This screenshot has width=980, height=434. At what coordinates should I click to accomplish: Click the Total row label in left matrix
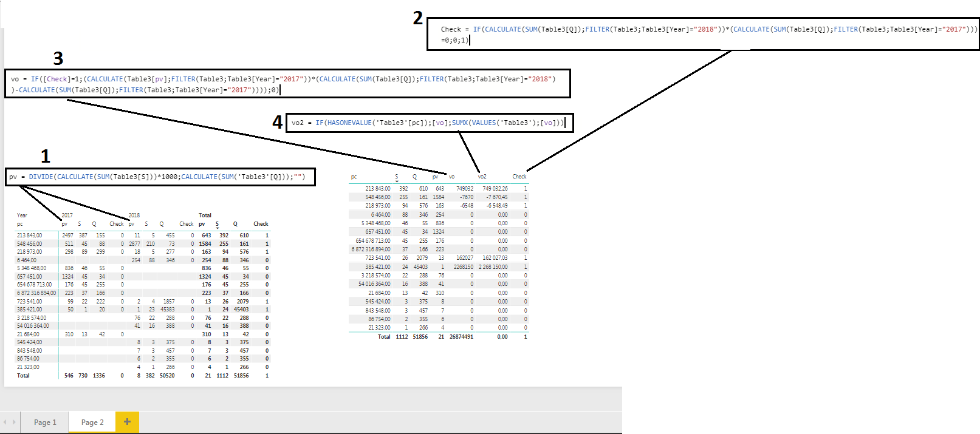click(23, 376)
